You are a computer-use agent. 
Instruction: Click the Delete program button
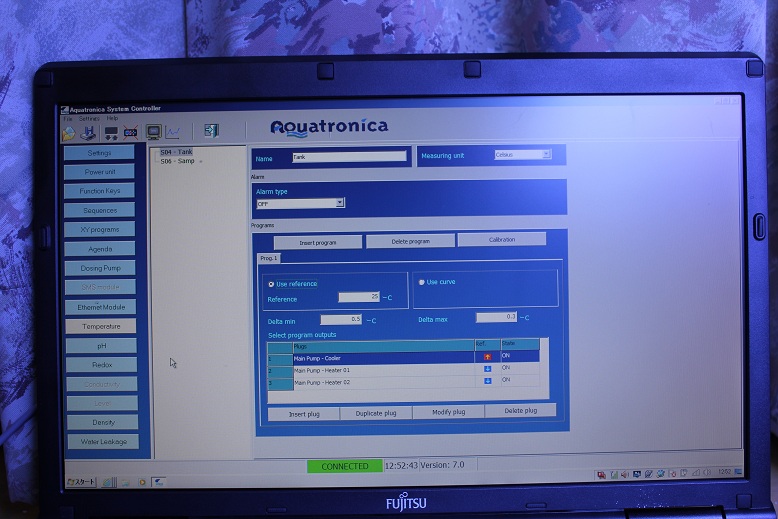pos(410,241)
